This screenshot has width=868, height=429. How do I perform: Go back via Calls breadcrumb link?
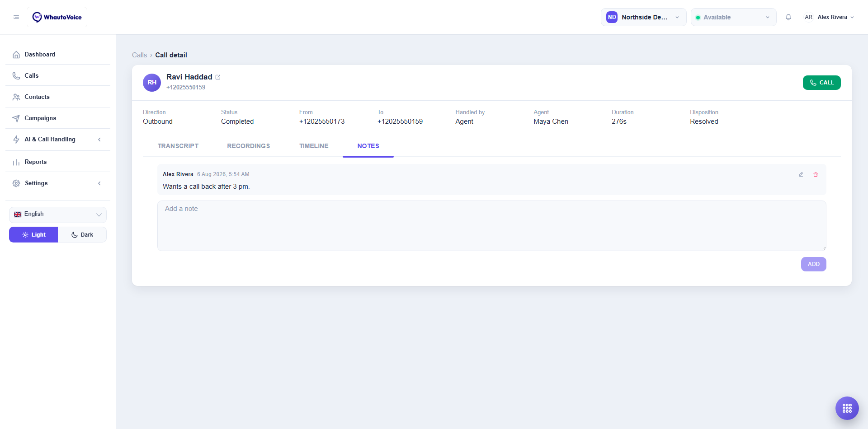[x=139, y=55]
